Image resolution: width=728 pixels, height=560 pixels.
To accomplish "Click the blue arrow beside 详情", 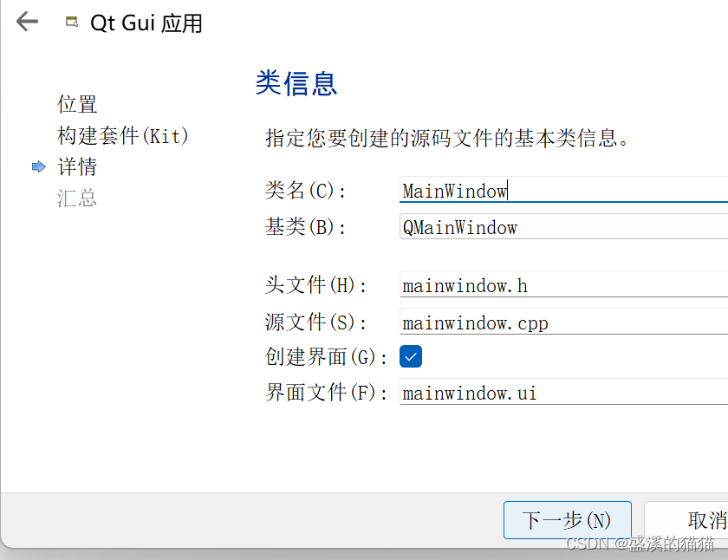I will 38,166.
